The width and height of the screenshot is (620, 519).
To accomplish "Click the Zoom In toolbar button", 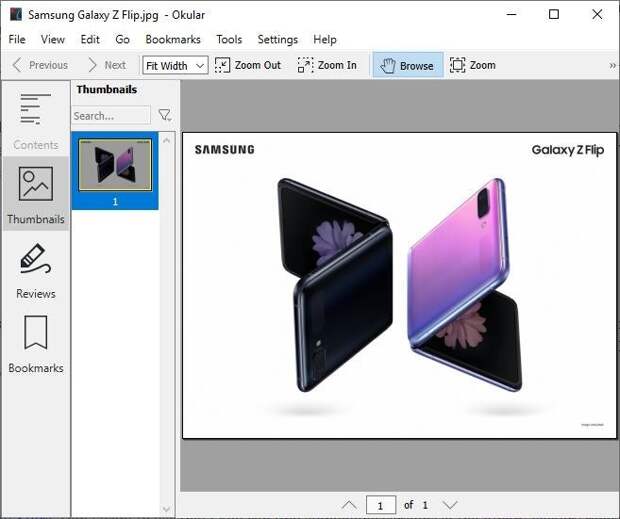I will coord(327,65).
